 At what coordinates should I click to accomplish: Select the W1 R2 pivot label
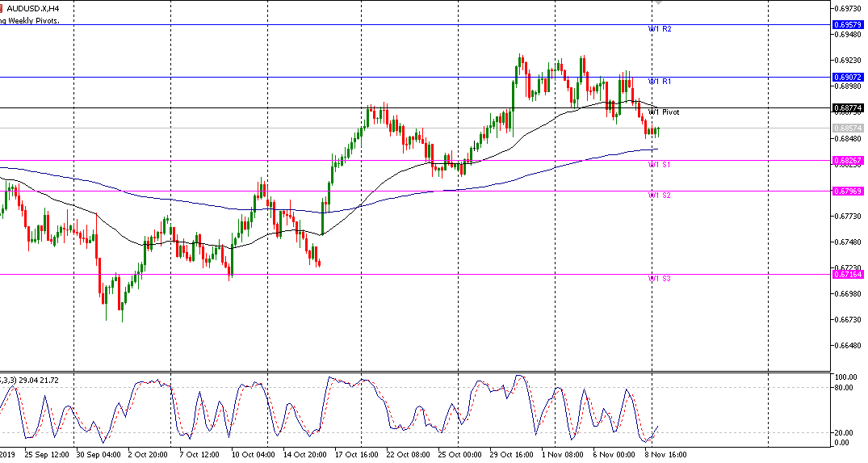660,29
